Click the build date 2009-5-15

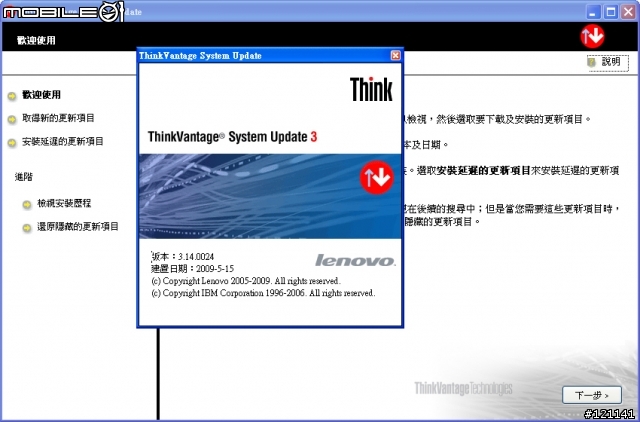[x=215, y=269]
